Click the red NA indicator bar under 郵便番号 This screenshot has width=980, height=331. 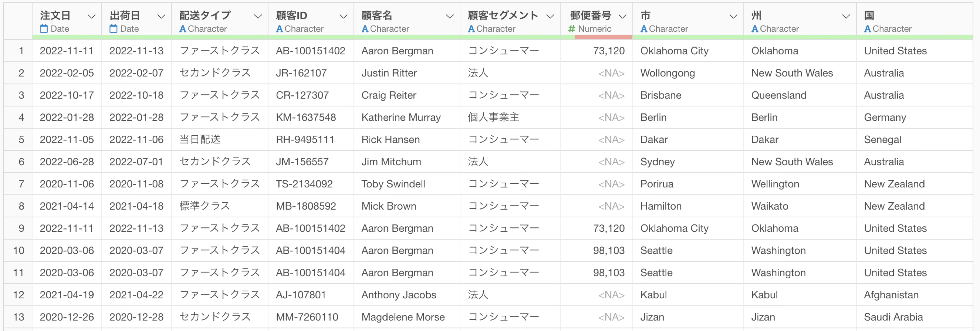click(603, 37)
